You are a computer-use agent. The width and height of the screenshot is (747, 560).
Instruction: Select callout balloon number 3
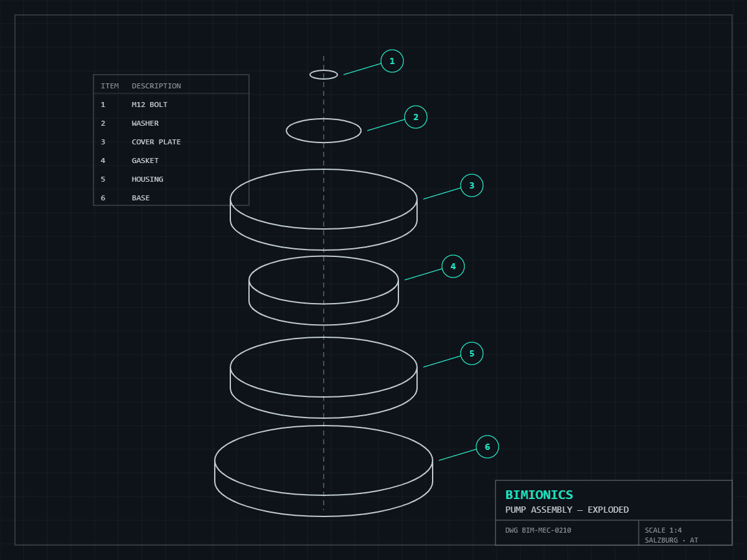click(472, 185)
